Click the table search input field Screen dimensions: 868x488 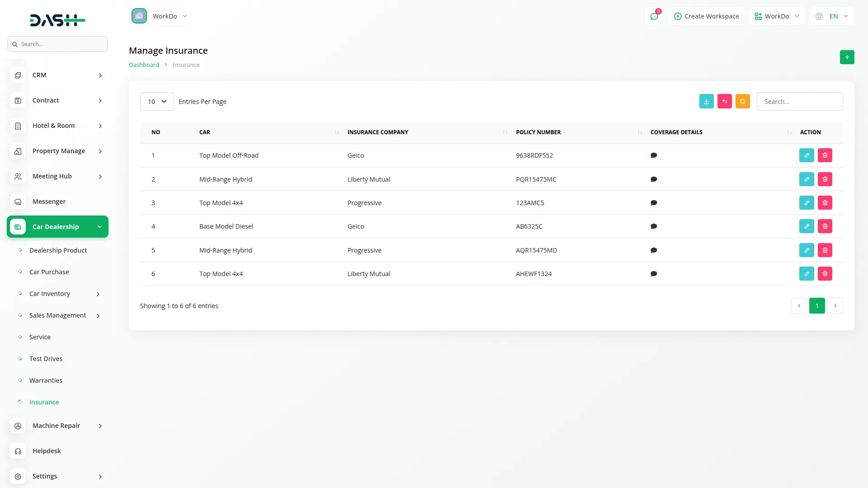point(799,102)
